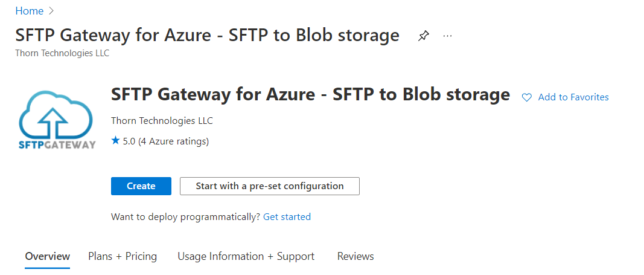This screenshot has width=644, height=275.
Task: Pin this offer to the dashboard
Action: [x=423, y=36]
